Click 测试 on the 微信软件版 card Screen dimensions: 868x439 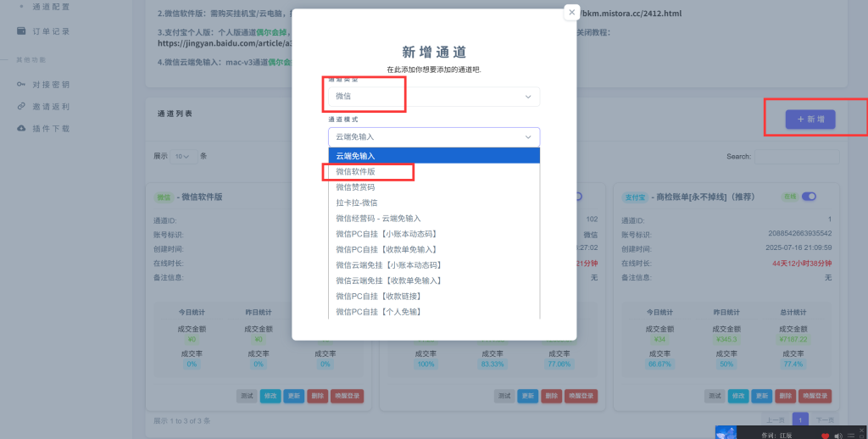(247, 396)
